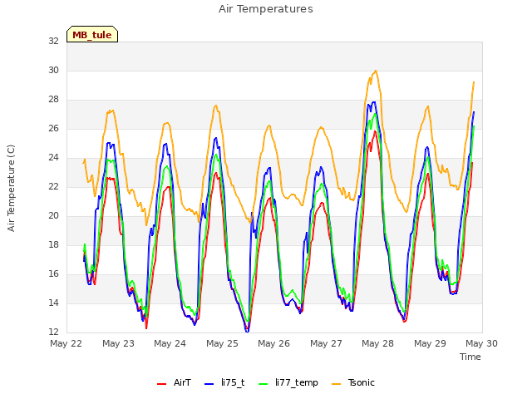This screenshot has width=532, height=399.
Task: Click the May 29 x-axis tick label
Action: (x=430, y=343)
